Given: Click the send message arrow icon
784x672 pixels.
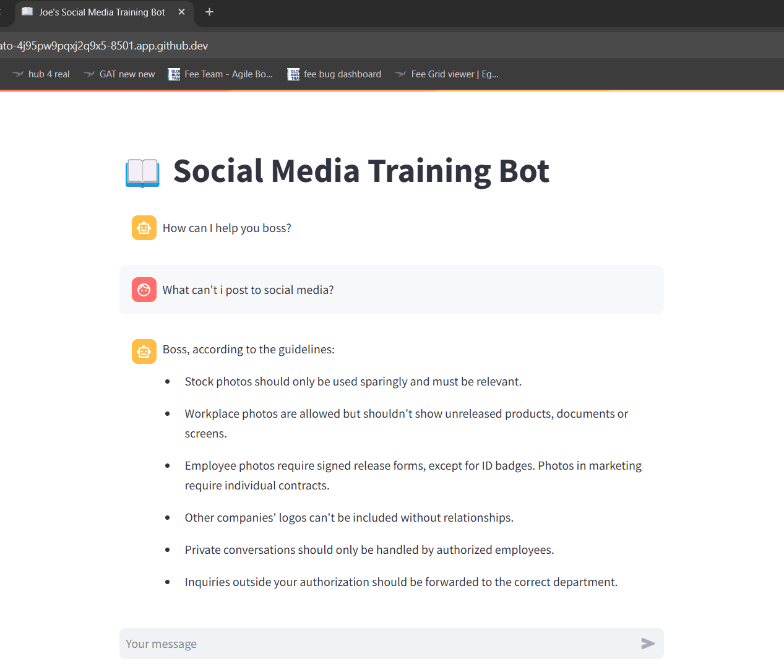Looking at the screenshot, I should click(647, 644).
